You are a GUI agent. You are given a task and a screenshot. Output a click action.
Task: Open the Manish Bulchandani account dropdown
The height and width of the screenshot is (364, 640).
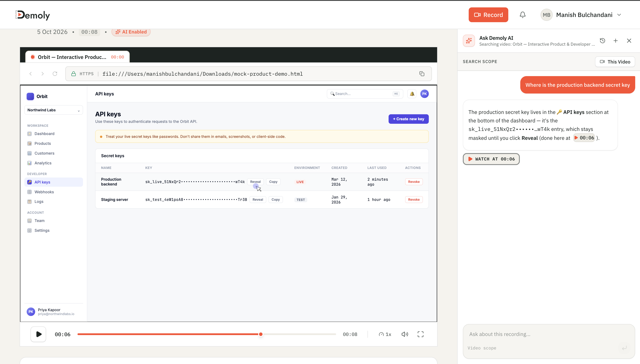581,15
